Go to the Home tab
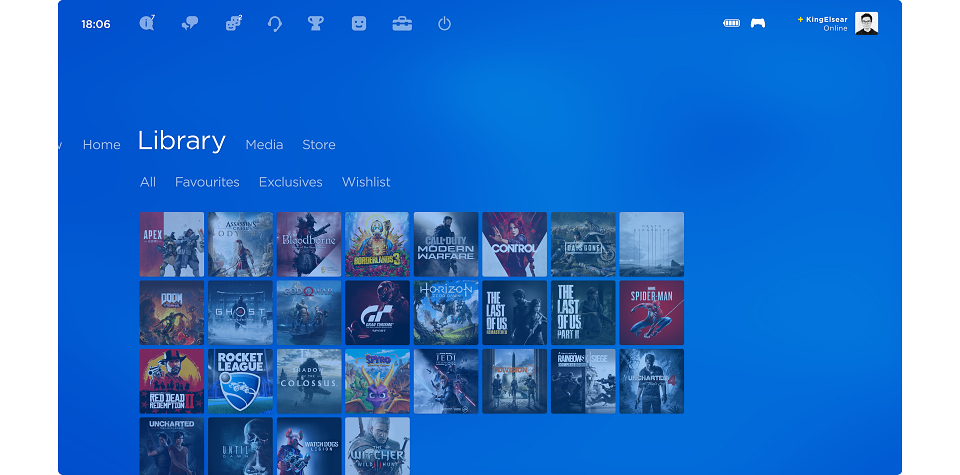 [102, 145]
